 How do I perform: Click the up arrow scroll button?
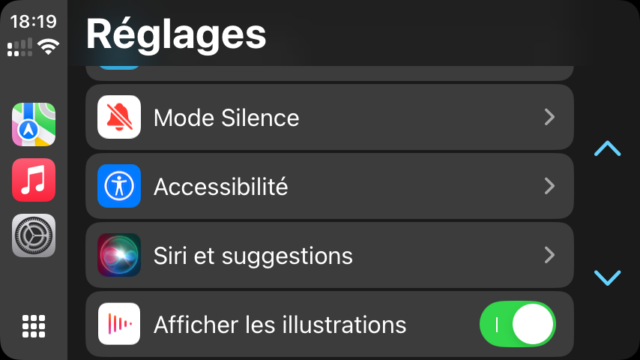point(607,149)
